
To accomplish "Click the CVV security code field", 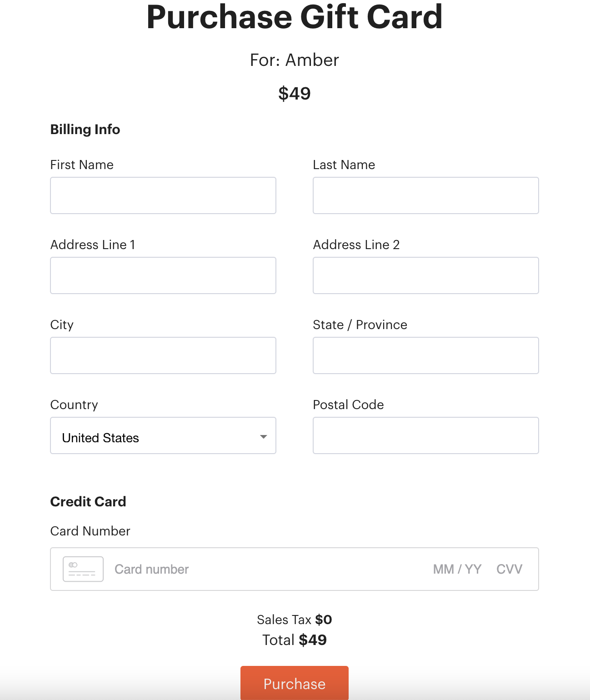I will 510,569.
